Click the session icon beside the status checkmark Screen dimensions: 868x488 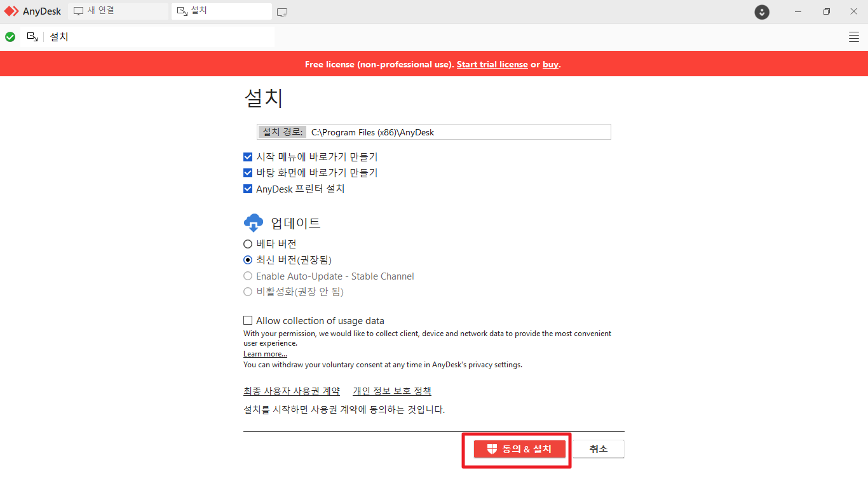[32, 36]
